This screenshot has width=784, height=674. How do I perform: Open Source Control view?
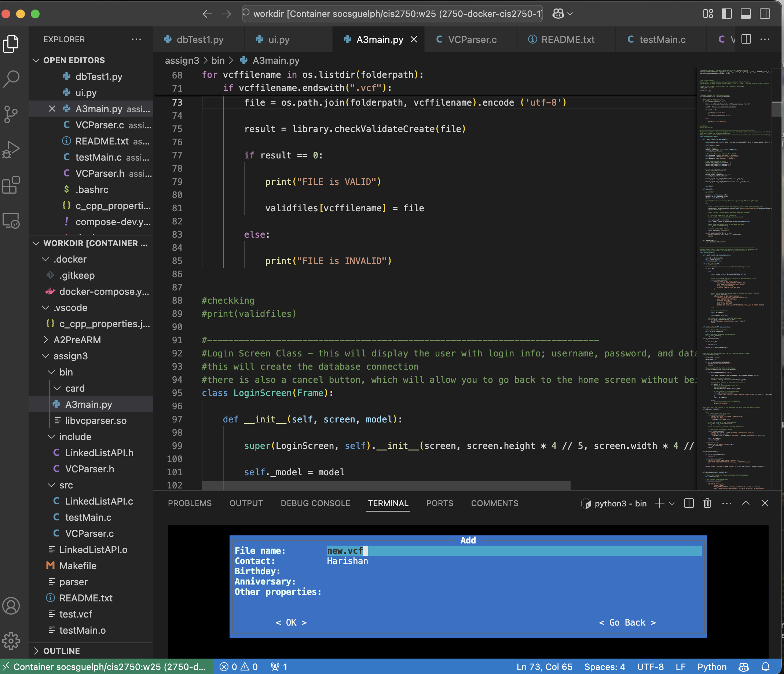click(x=11, y=114)
